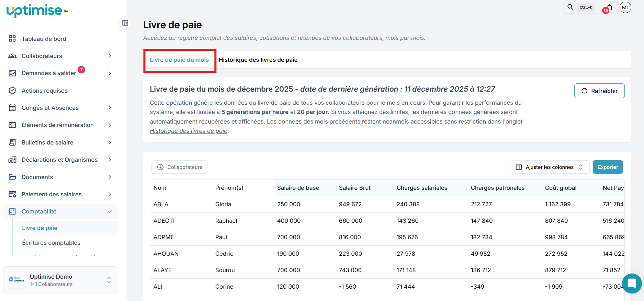Select the Livre de paie du mois tab
This screenshot has height=301, width=644.
point(179,60)
